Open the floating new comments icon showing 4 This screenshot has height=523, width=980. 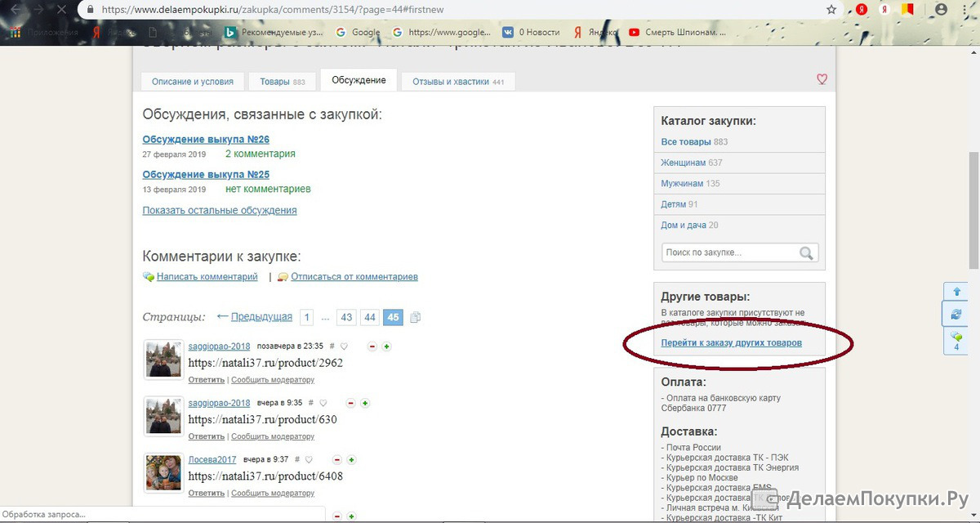[x=956, y=341]
